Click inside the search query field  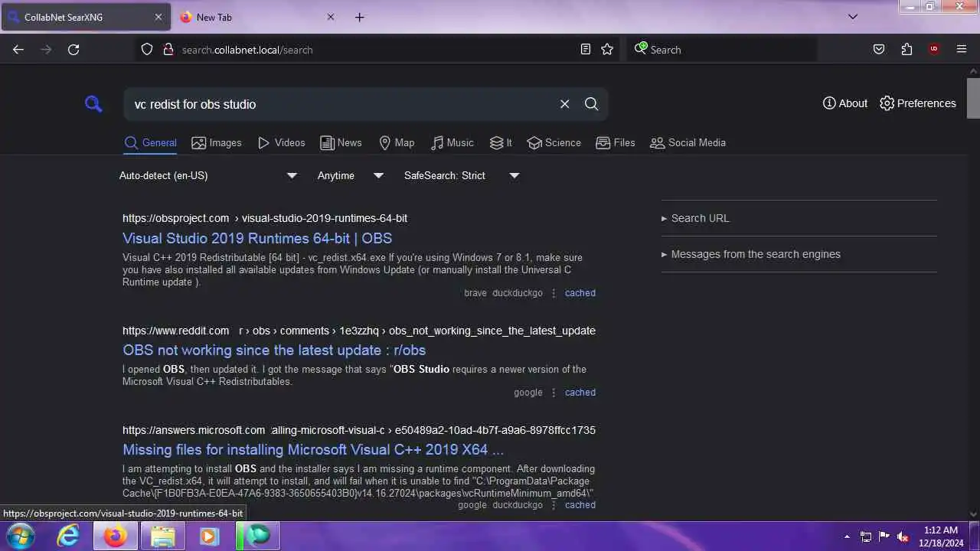click(341, 104)
